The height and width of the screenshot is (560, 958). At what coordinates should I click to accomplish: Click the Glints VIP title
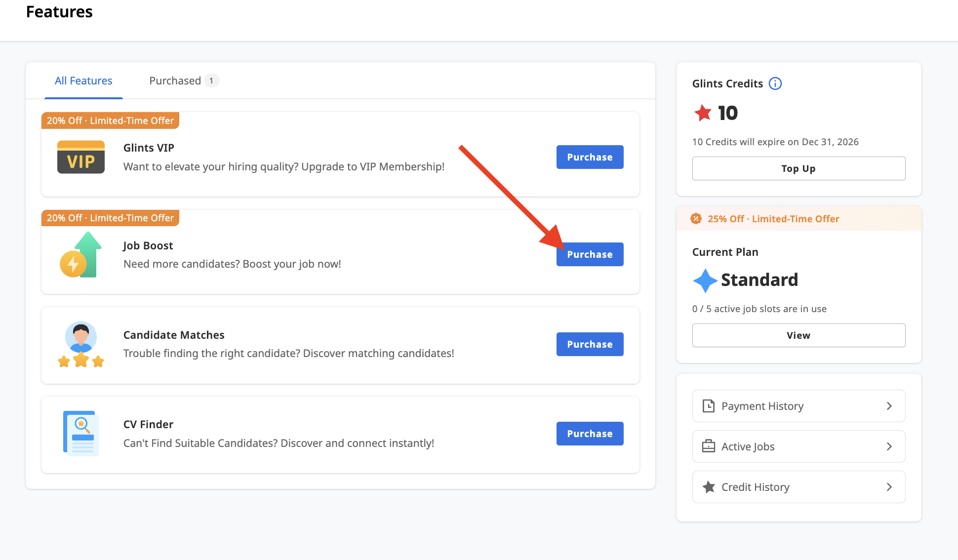[x=149, y=148]
